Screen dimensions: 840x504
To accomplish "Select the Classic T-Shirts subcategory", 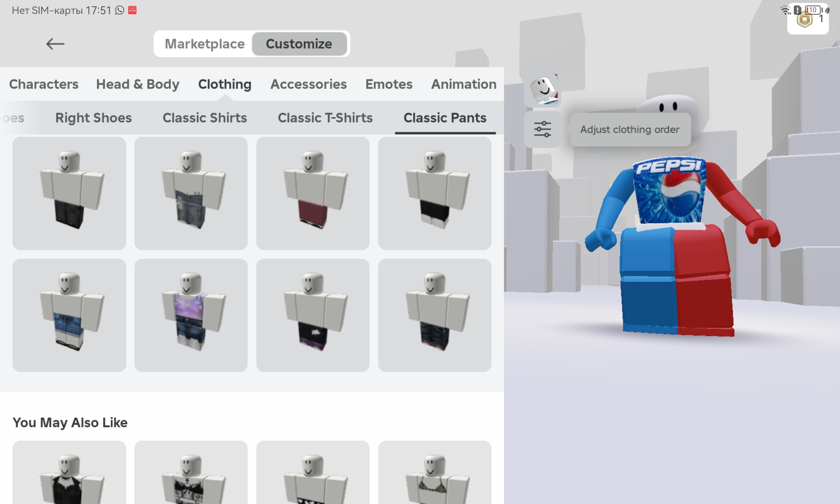I will point(325,118).
